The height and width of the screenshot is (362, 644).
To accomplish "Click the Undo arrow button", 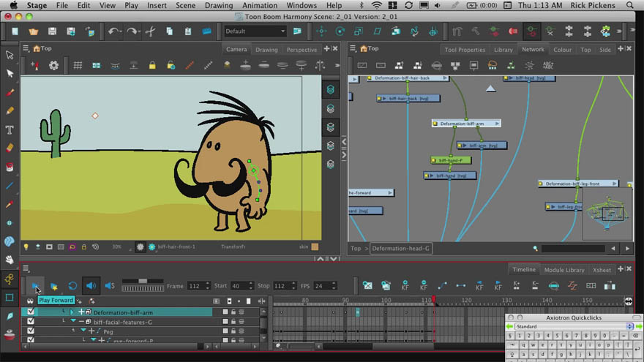I will click(x=113, y=31).
